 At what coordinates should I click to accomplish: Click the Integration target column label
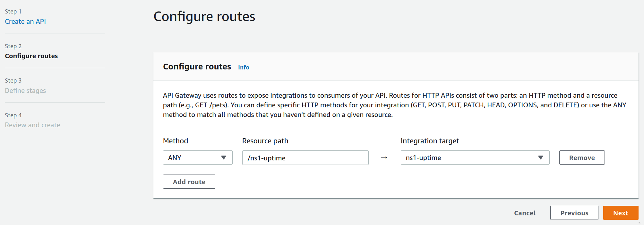430,141
